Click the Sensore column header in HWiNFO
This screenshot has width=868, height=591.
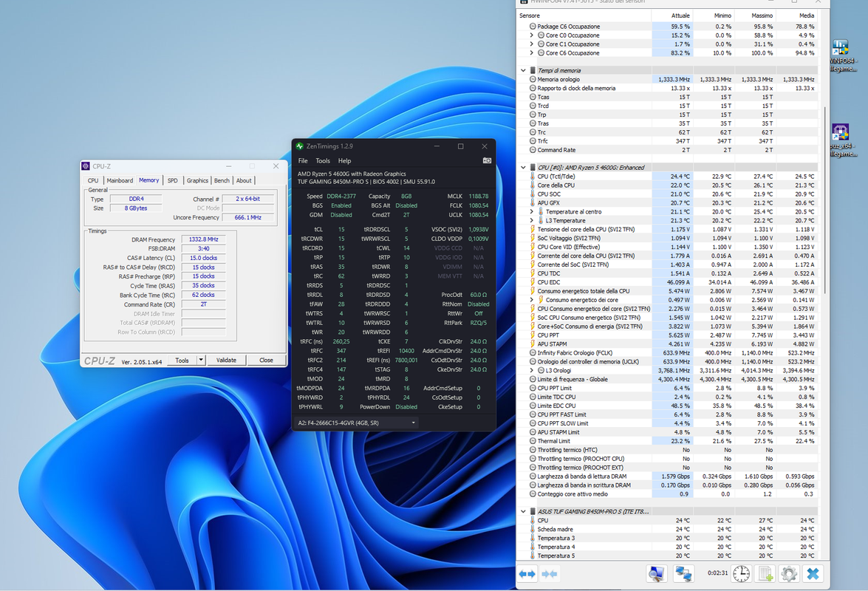[584, 16]
